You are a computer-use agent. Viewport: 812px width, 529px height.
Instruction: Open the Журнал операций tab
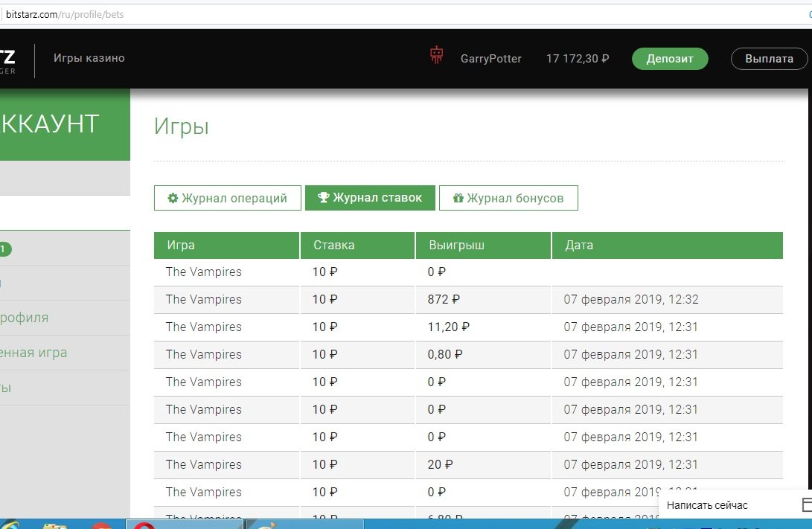(x=227, y=198)
